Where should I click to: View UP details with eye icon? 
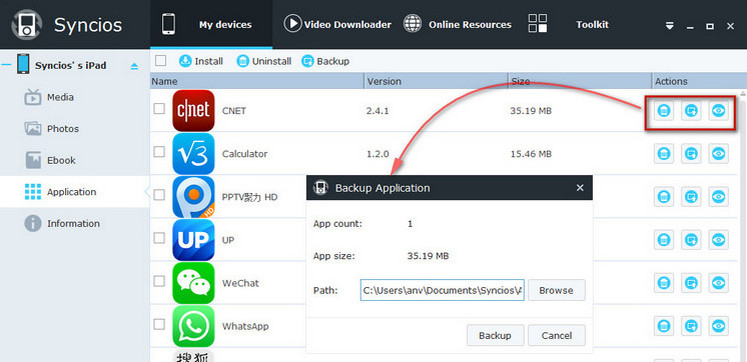(718, 240)
